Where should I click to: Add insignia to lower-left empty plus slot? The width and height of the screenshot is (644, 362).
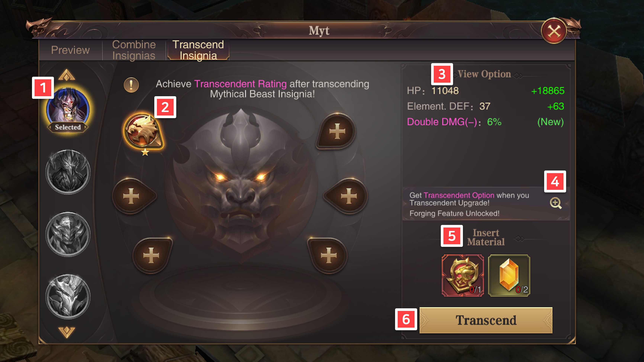point(152,255)
